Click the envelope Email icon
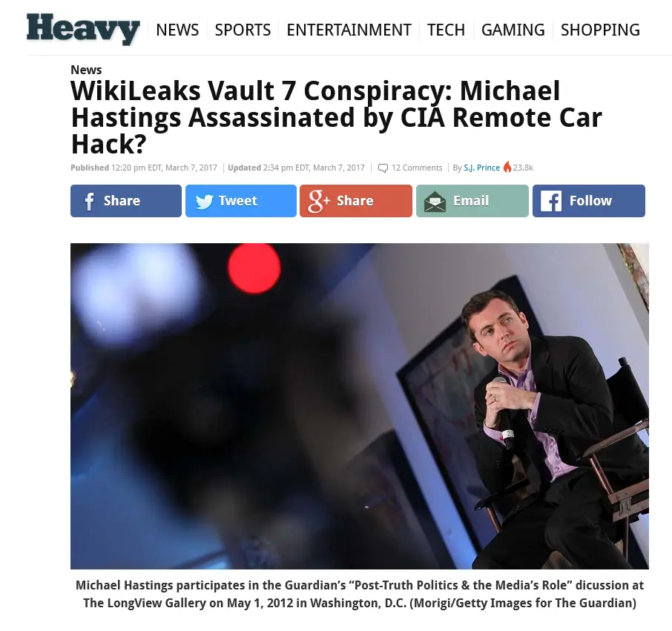The width and height of the screenshot is (672, 631). [x=435, y=202]
